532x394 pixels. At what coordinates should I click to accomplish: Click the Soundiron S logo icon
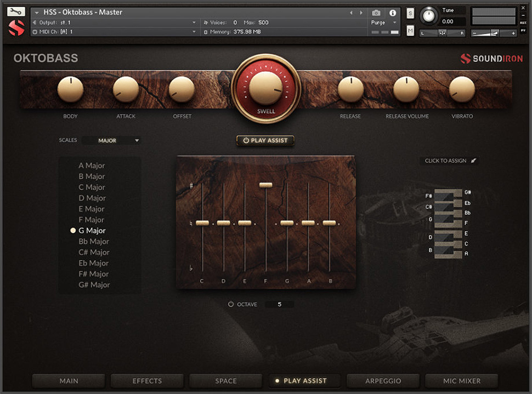16,28
